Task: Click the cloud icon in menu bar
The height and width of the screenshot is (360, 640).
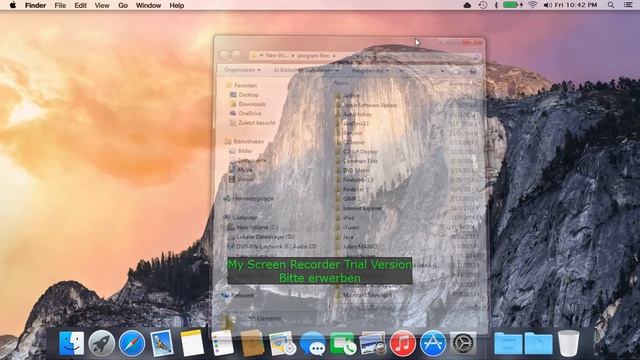Action: tap(467, 5)
